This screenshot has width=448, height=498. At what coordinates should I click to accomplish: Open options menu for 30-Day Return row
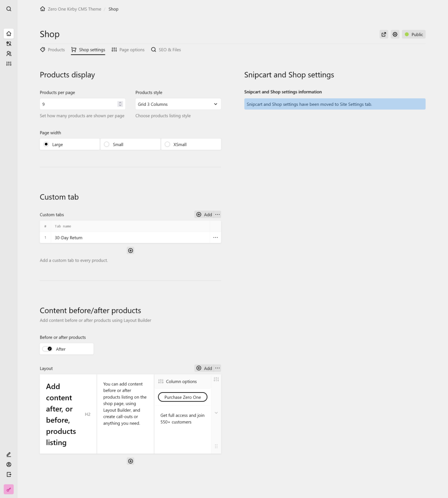[215, 238]
